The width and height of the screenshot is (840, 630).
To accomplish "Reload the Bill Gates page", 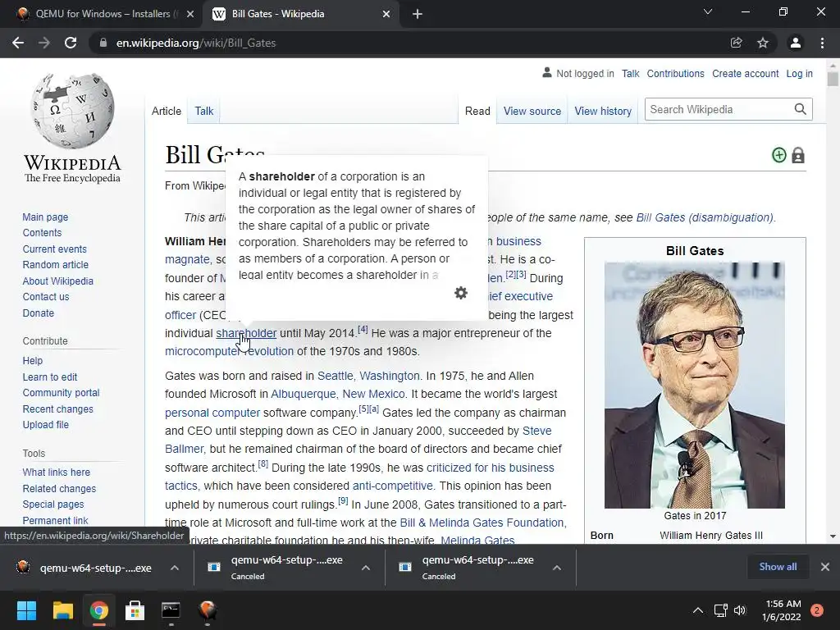I will coord(71,43).
